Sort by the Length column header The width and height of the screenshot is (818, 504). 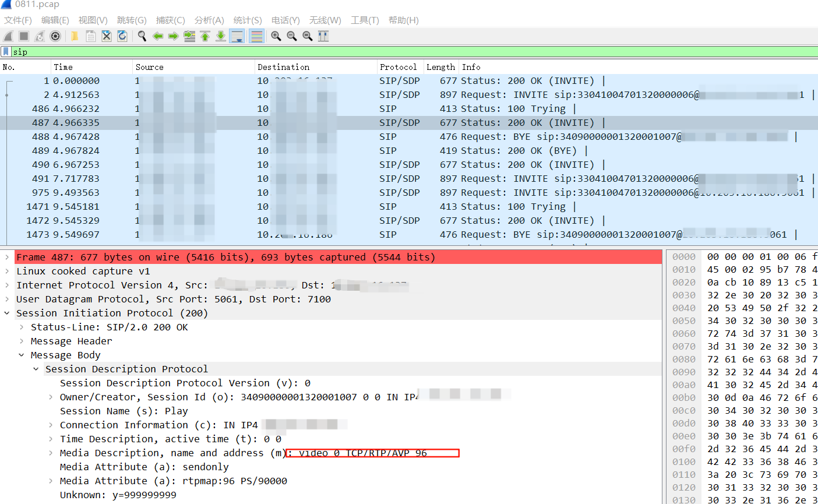point(441,67)
